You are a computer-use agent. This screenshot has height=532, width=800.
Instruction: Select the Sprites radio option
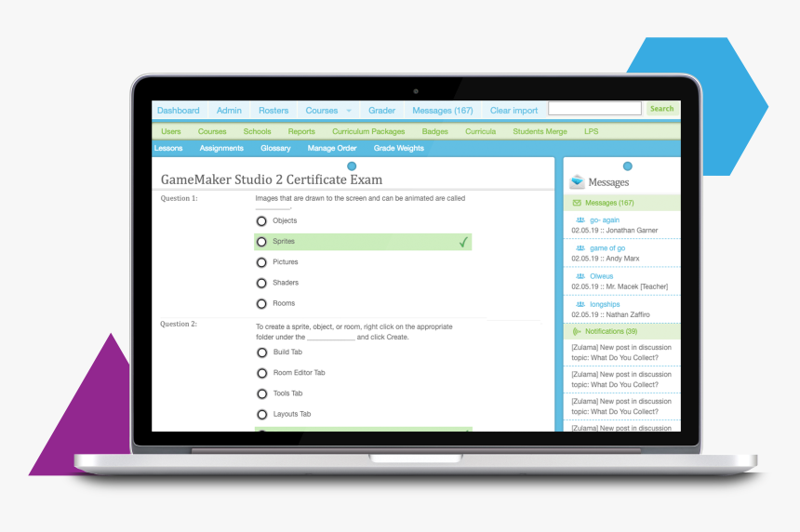[261, 242]
